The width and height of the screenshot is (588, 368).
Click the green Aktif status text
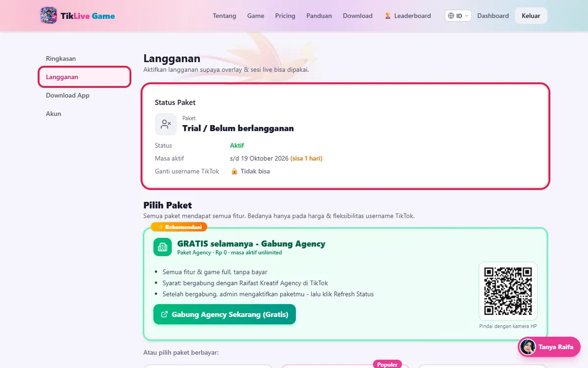[237, 145]
